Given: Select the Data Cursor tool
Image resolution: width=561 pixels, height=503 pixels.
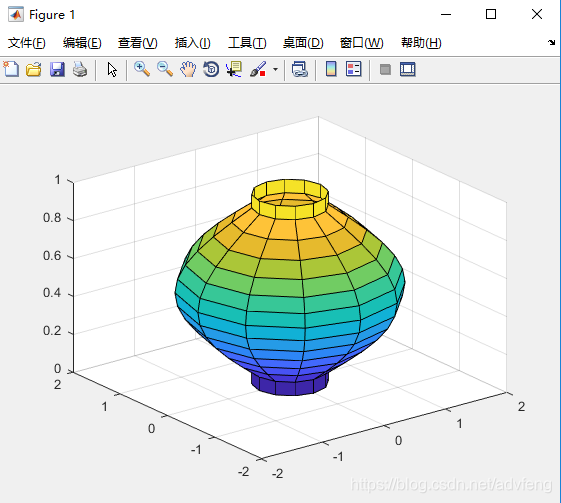Looking at the screenshot, I should [234, 69].
